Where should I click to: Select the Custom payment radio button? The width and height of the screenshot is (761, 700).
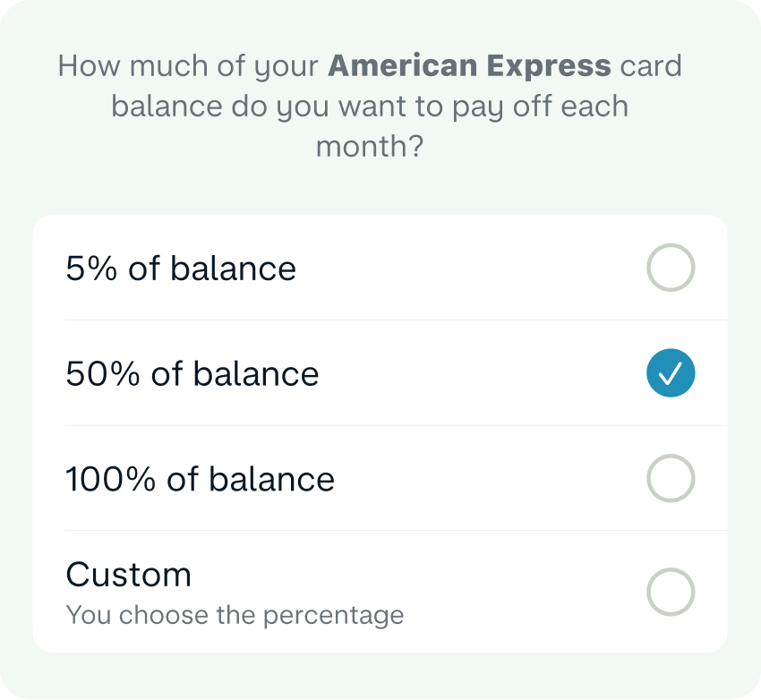[671, 591]
